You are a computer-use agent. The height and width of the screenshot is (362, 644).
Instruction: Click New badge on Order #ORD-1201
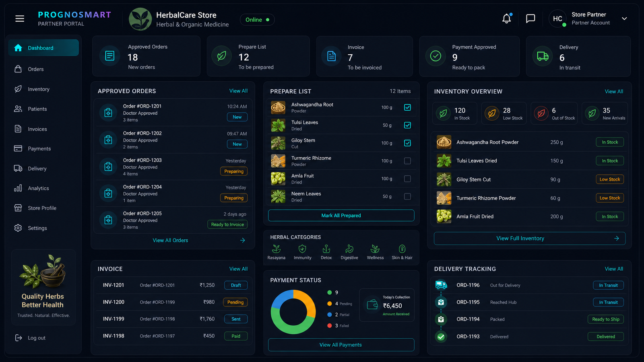(x=237, y=117)
